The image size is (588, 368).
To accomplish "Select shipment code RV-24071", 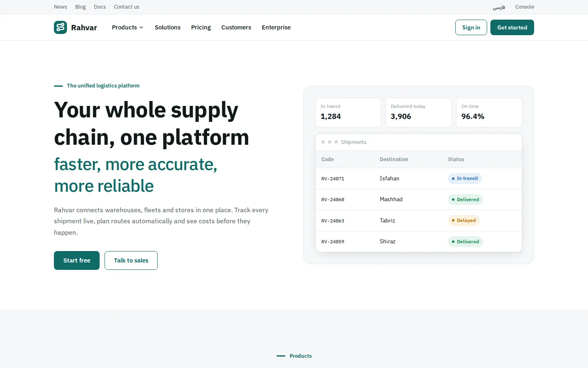I will point(333,179).
